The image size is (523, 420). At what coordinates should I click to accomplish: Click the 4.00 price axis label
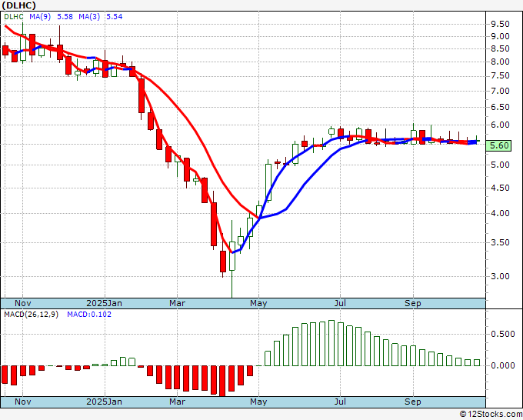(x=500, y=213)
